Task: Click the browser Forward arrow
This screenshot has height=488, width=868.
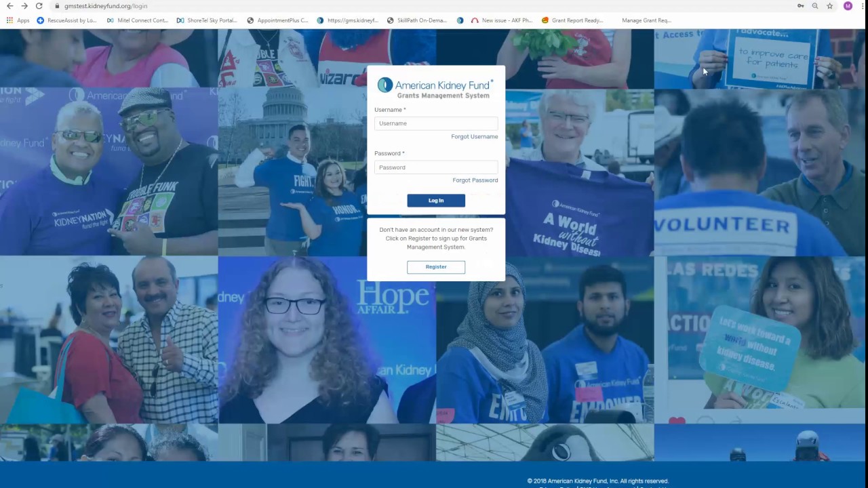Action: pos(24,6)
